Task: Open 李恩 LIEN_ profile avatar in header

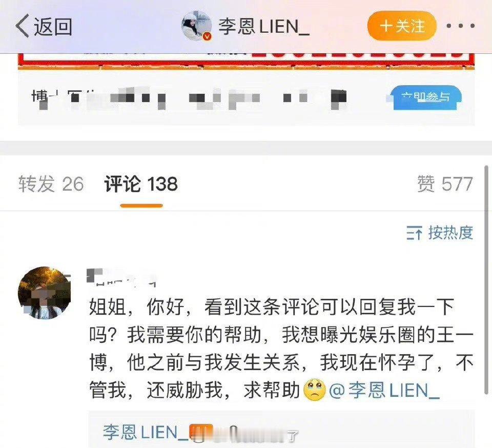Action: click(196, 26)
